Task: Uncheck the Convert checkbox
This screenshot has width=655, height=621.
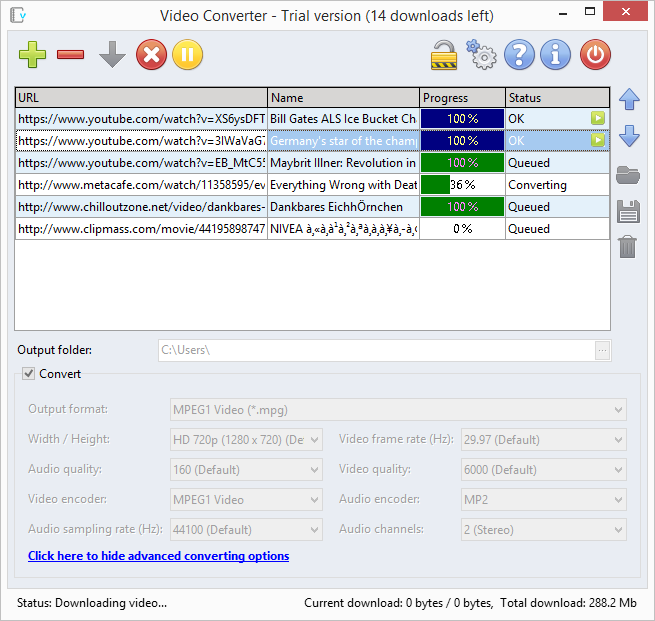Action: [x=28, y=374]
